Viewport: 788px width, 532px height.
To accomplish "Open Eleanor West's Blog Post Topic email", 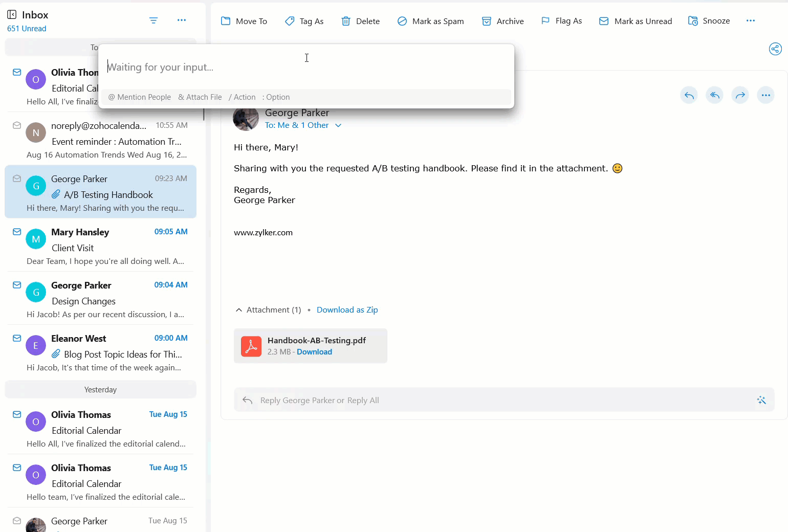I will (x=100, y=351).
